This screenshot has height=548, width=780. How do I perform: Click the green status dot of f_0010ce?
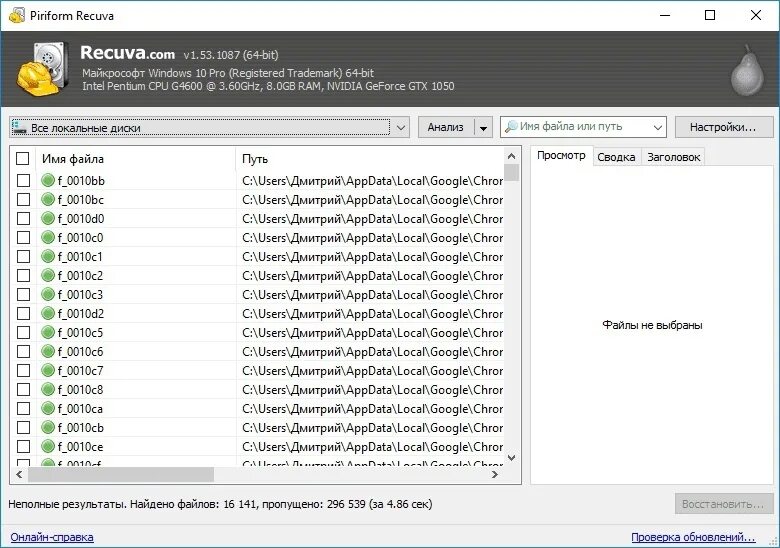(48, 447)
